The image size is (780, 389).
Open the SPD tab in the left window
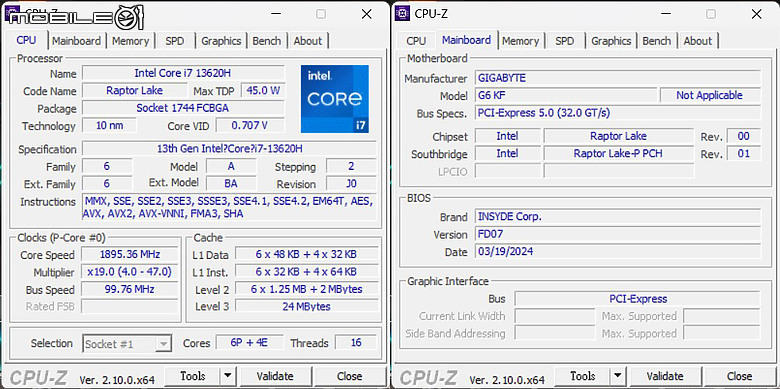click(175, 41)
